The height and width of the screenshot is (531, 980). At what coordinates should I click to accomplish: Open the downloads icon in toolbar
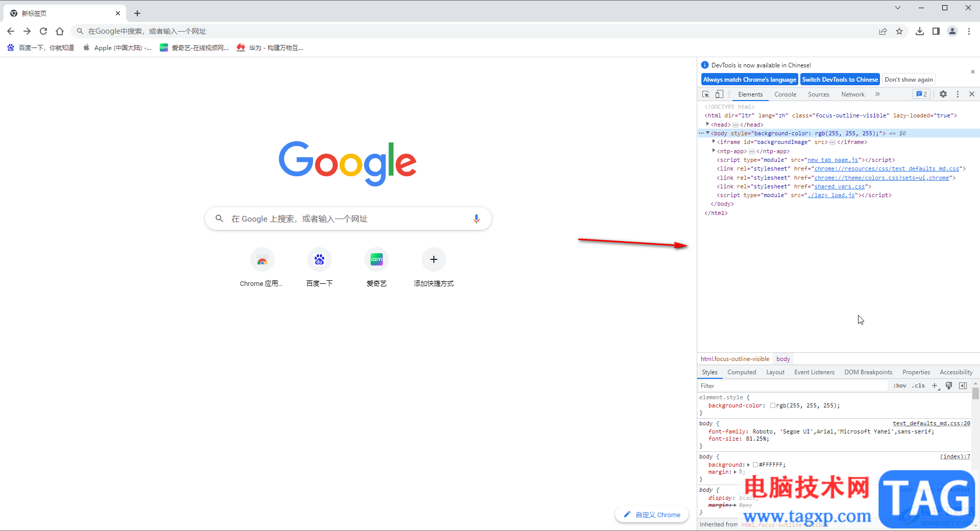pyautogui.click(x=920, y=31)
